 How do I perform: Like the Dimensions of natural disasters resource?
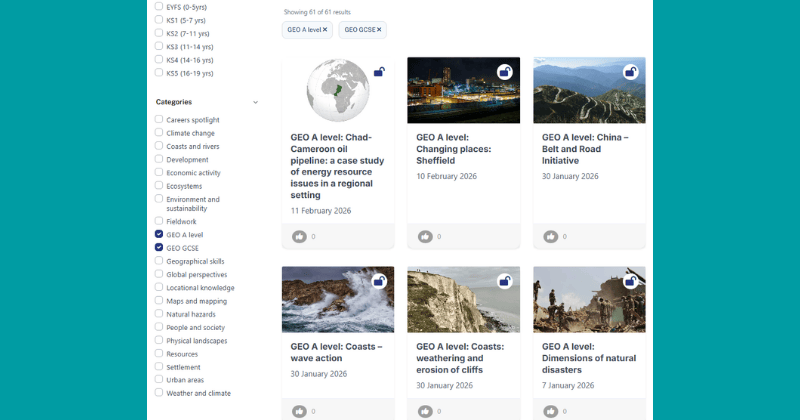(x=551, y=411)
